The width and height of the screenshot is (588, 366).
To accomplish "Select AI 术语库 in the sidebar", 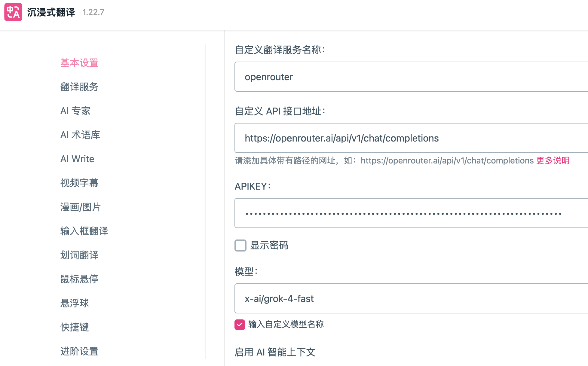I will click(80, 135).
